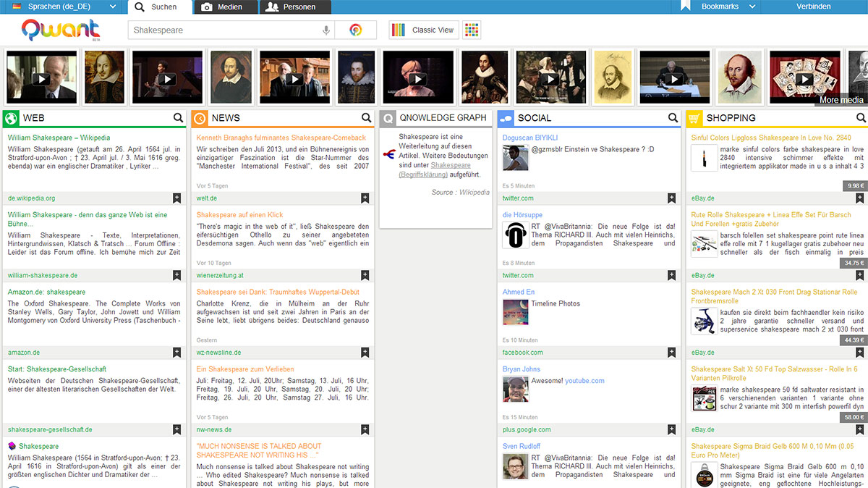This screenshot has width=868, height=488.
Task: Click the 9.98 € price tag
Action: click(854, 186)
